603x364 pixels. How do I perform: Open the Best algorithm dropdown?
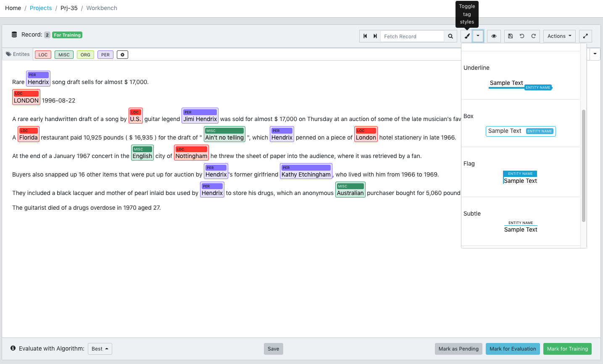100,349
